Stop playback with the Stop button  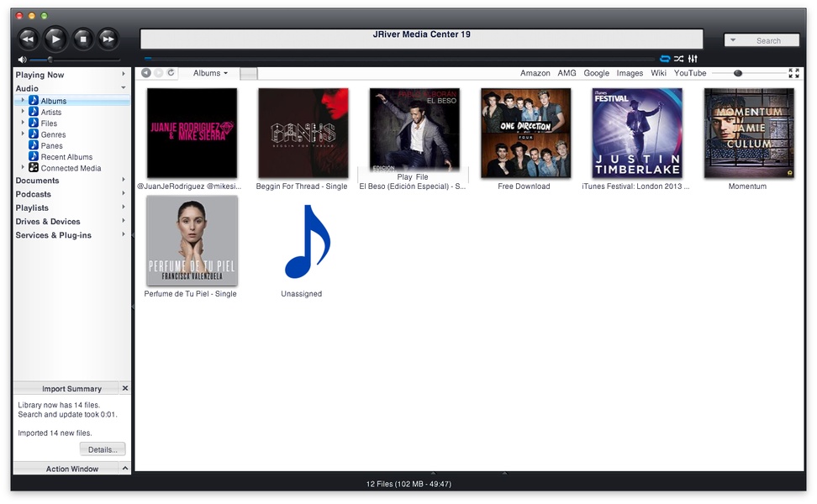pos(82,39)
